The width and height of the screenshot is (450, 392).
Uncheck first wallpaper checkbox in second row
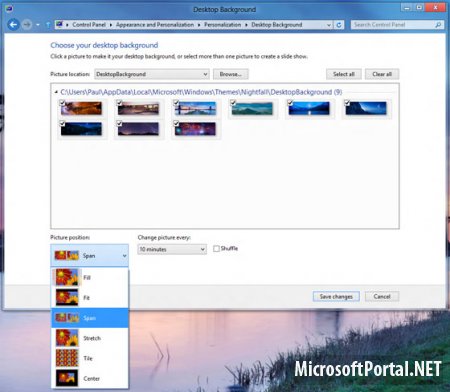point(62,123)
